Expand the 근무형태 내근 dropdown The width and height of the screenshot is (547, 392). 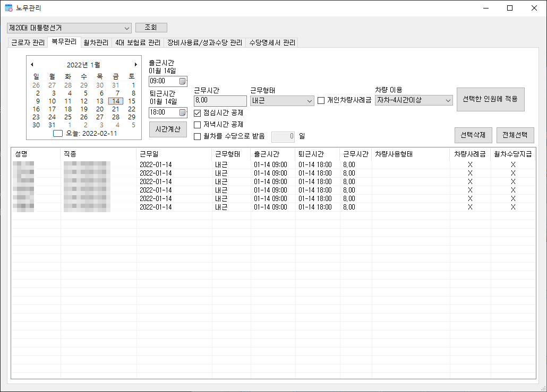[x=282, y=101]
